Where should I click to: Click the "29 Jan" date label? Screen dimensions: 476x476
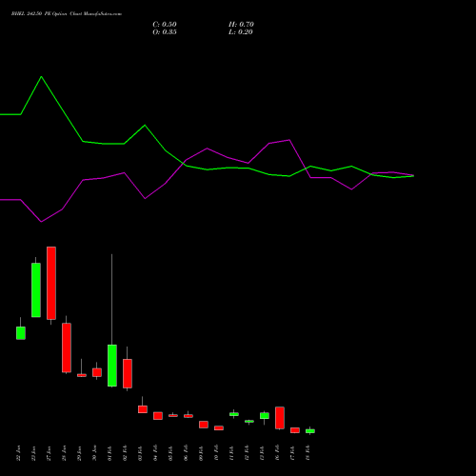point(79,453)
